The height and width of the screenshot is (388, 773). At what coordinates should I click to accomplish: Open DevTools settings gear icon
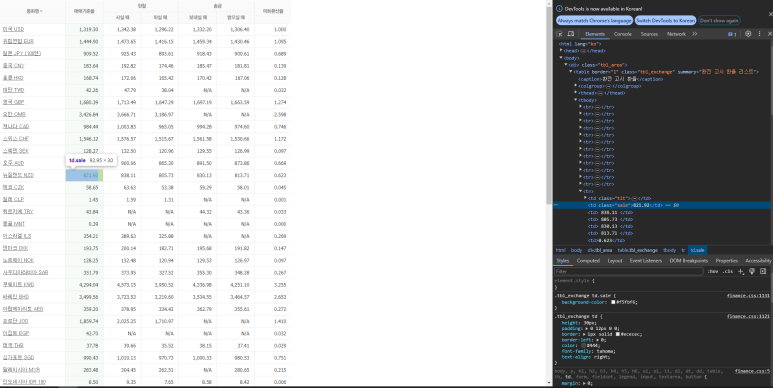748,34
